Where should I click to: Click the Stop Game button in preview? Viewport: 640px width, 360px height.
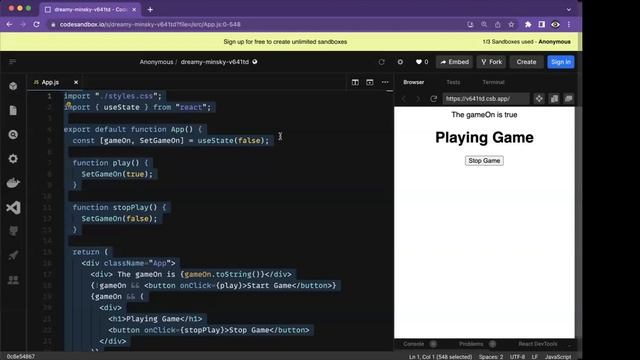pos(484,161)
